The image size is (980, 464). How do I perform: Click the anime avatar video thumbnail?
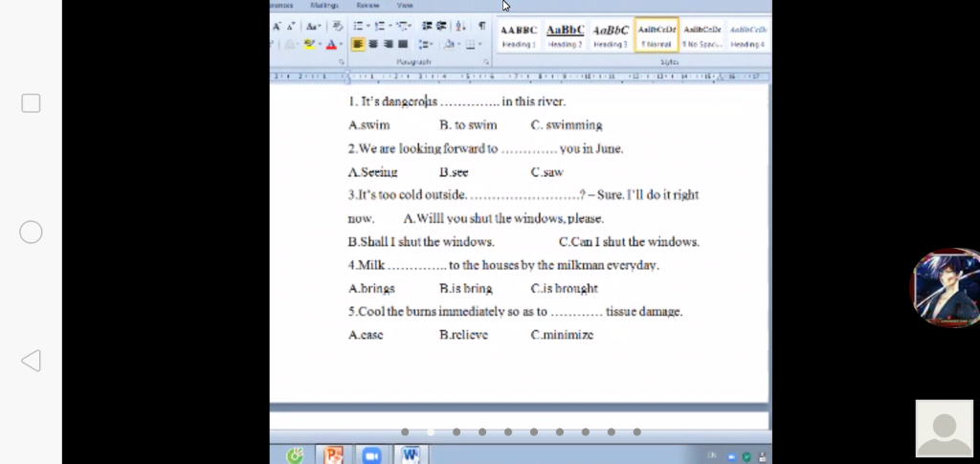coord(945,287)
